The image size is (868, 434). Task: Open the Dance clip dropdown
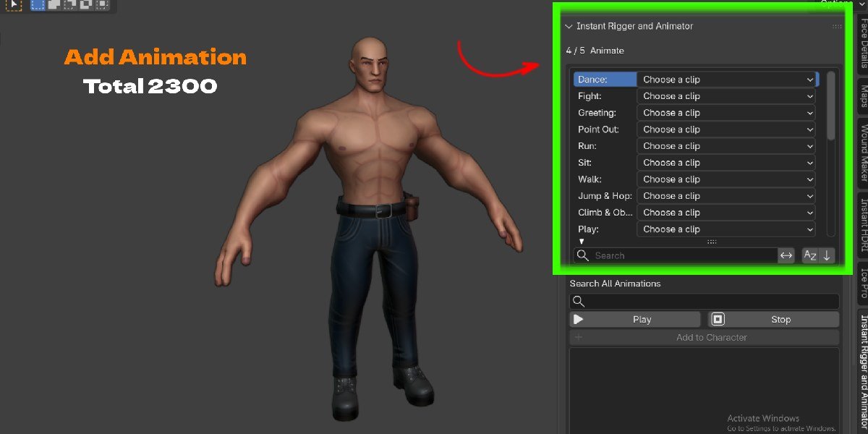726,80
